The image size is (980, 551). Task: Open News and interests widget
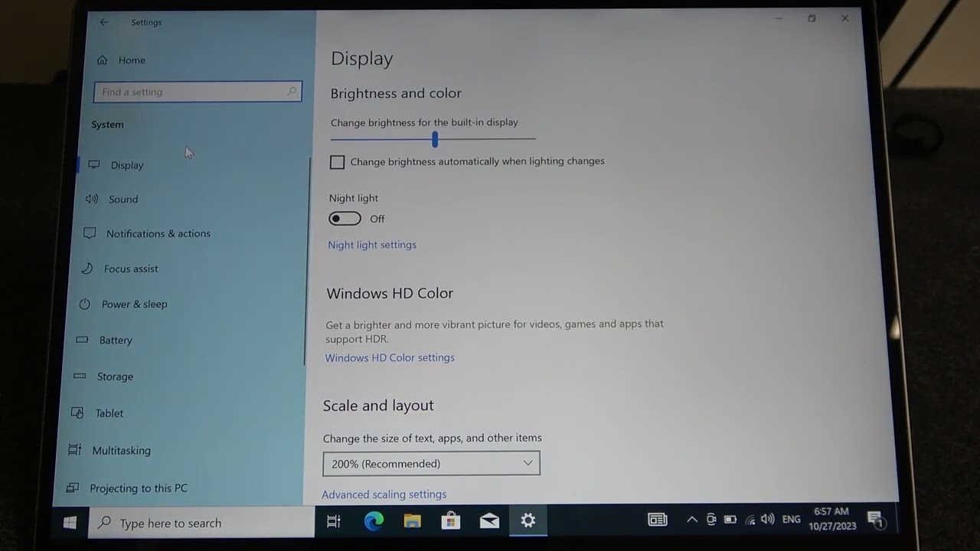point(658,520)
